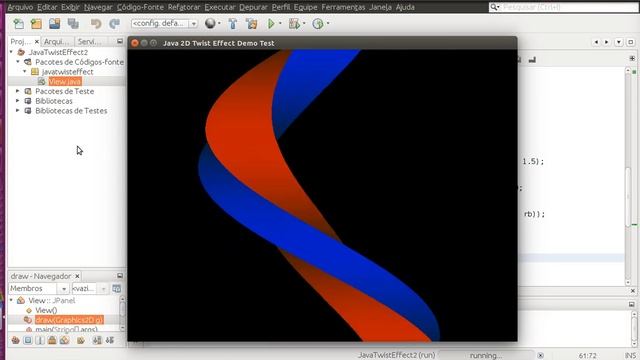
Task: Click the New Project toolbar icon
Action: [36, 24]
